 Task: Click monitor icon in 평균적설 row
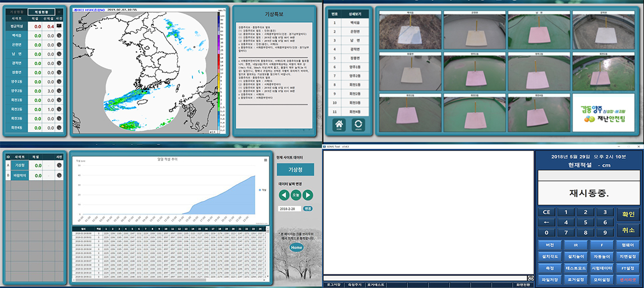coord(59,26)
